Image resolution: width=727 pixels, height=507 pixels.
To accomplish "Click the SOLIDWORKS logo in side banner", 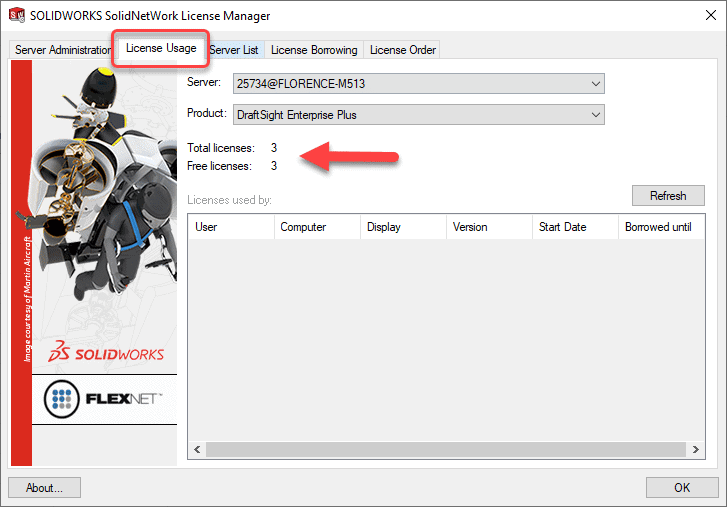I will (105, 353).
